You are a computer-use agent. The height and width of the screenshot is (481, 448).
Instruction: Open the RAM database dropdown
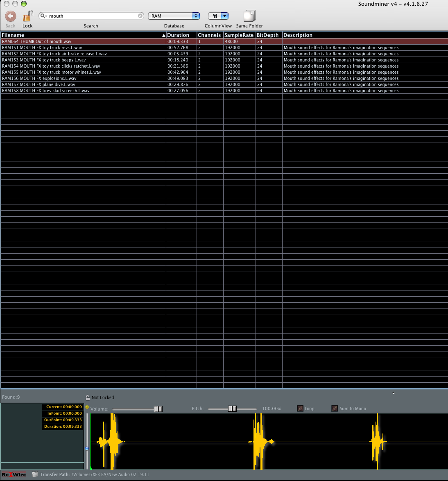174,16
